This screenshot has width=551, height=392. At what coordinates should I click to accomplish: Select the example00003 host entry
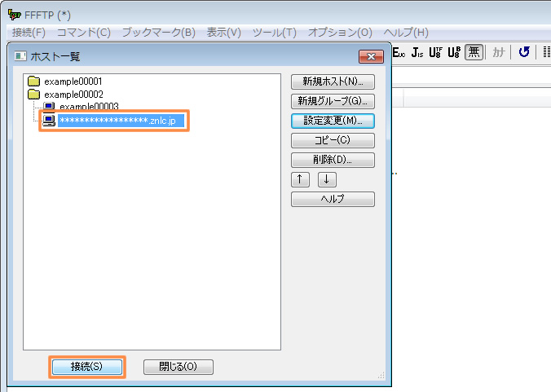(x=89, y=107)
